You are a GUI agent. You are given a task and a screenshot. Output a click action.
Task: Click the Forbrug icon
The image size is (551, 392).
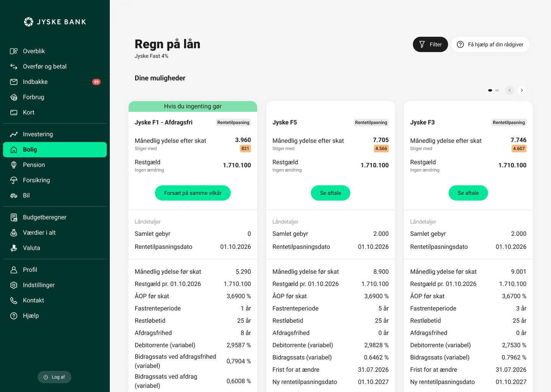[14, 97]
